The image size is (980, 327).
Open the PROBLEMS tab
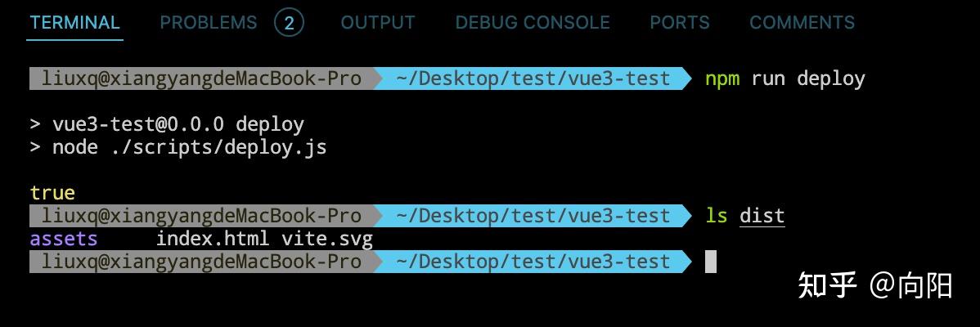[x=208, y=23]
